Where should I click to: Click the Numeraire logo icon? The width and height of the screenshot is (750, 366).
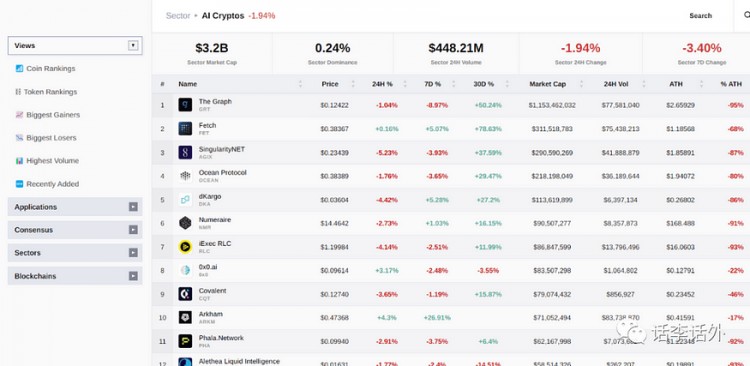click(x=185, y=223)
